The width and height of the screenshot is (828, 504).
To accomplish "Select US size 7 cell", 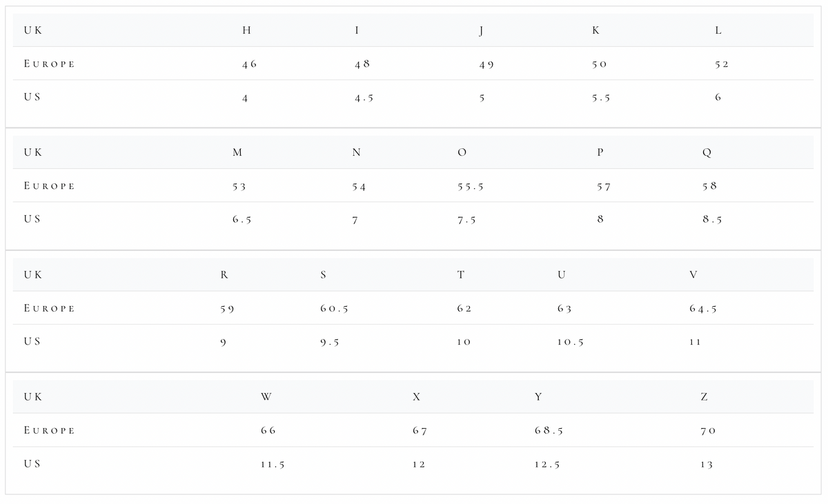I will (355, 220).
